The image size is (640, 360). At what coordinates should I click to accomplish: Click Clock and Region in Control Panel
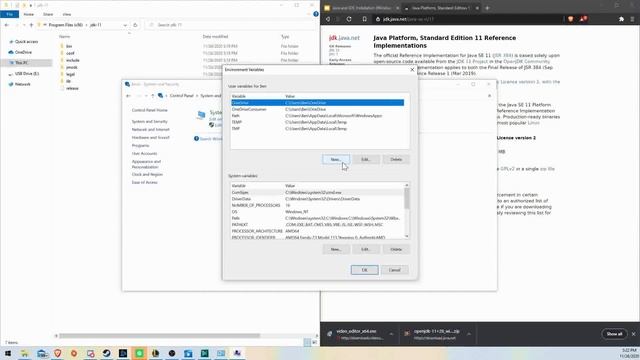[147, 174]
